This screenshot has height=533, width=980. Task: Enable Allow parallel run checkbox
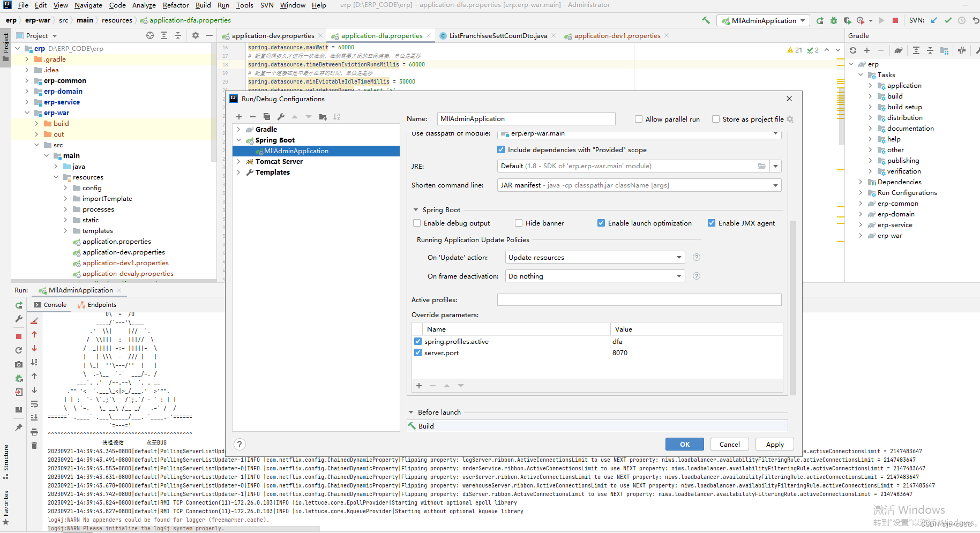coord(639,119)
